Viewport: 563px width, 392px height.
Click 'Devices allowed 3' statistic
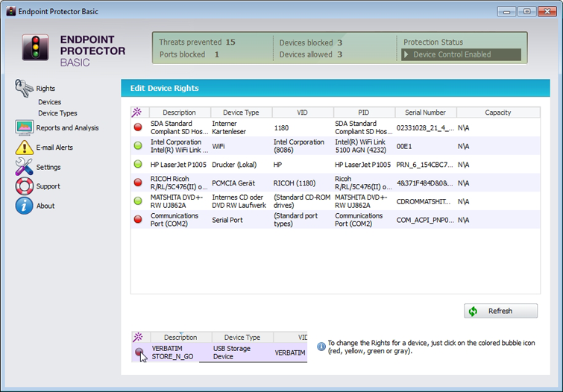pyautogui.click(x=311, y=54)
